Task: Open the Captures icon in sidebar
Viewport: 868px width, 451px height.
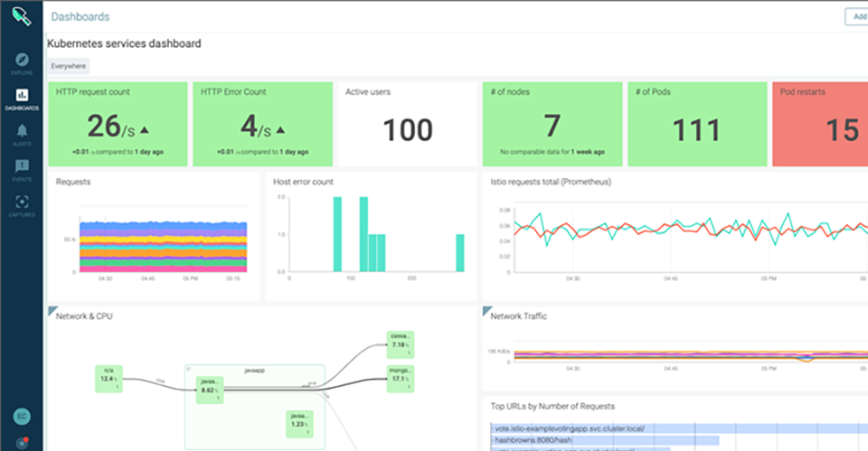Action: (23, 202)
